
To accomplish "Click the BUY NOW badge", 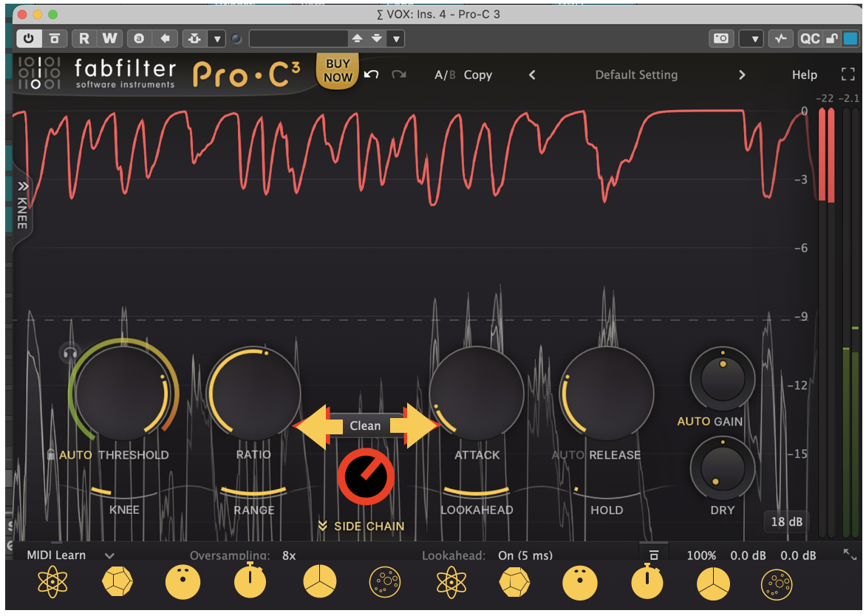I will [338, 71].
